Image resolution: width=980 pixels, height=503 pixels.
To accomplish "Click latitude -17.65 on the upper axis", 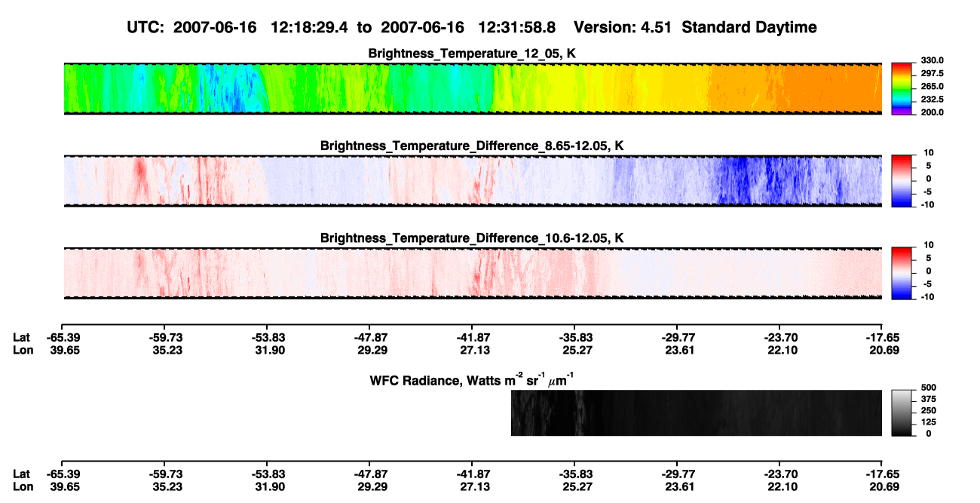I will (x=882, y=337).
